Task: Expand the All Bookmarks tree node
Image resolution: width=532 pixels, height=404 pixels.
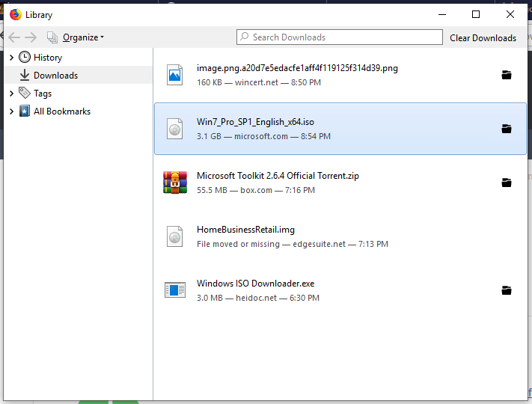Action: click(11, 111)
